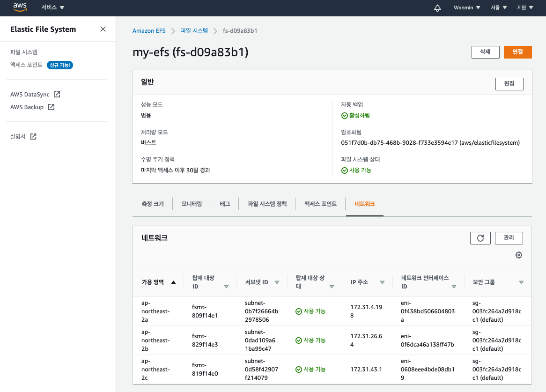Open 설명서 external link icon
This screenshot has height=392, width=546.
coord(33,136)
